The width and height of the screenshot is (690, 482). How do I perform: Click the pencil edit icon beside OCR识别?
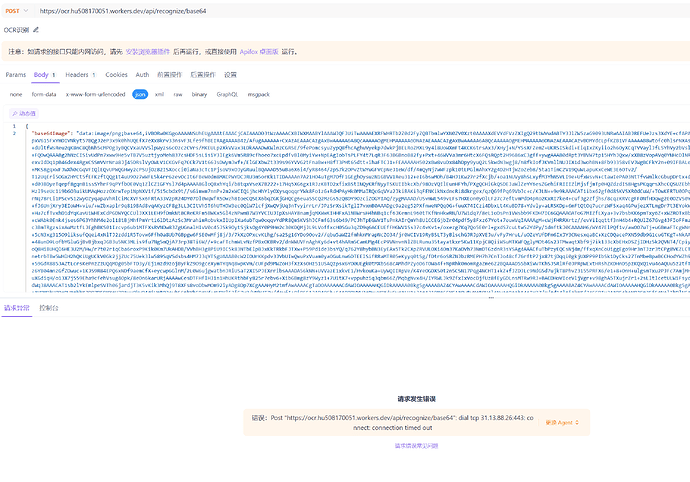click(36, 30)
